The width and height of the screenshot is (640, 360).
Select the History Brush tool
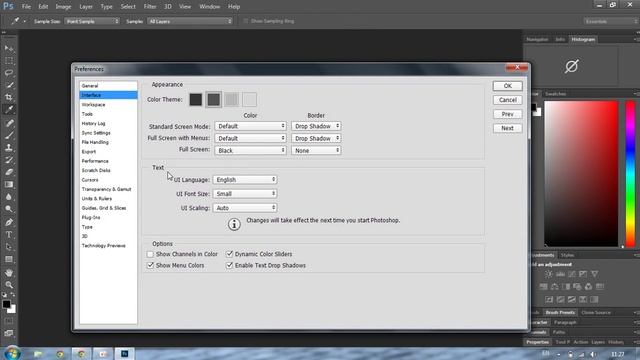point(9,160)
